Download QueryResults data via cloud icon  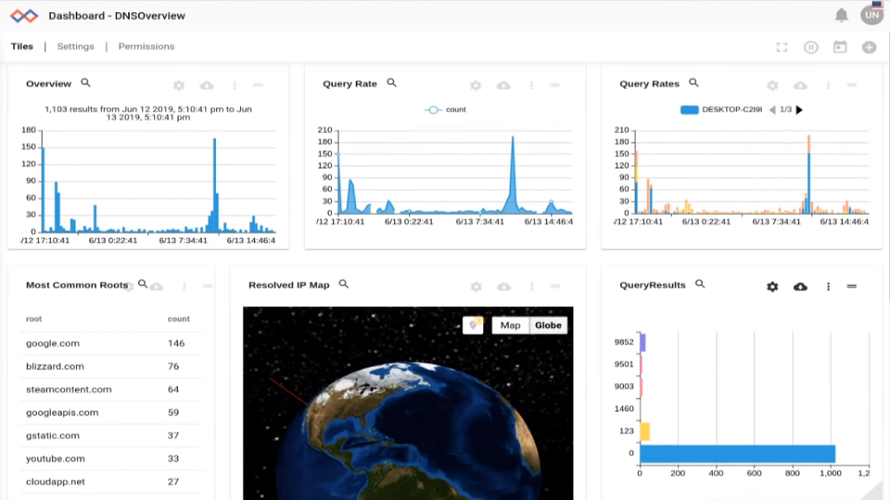[800, 287]
